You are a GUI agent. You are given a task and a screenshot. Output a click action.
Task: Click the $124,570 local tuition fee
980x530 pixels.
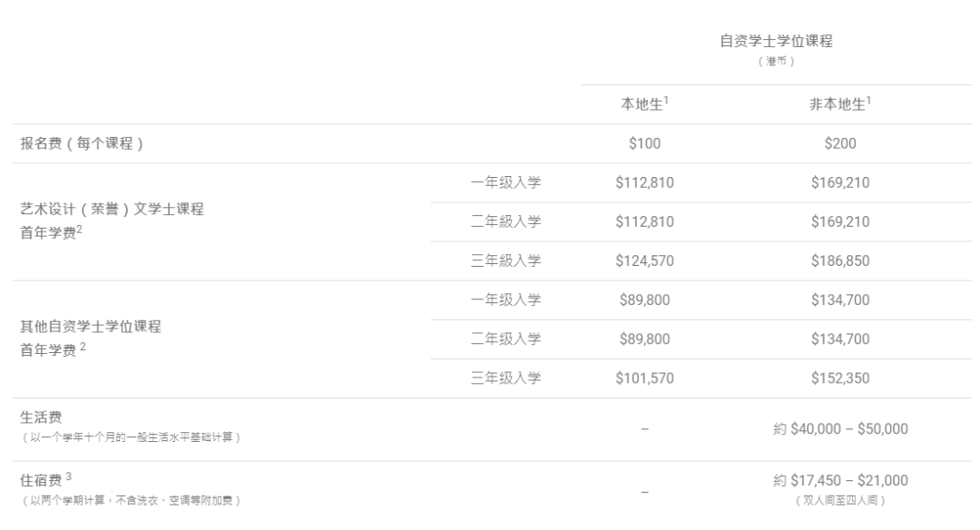click(643, 260)
